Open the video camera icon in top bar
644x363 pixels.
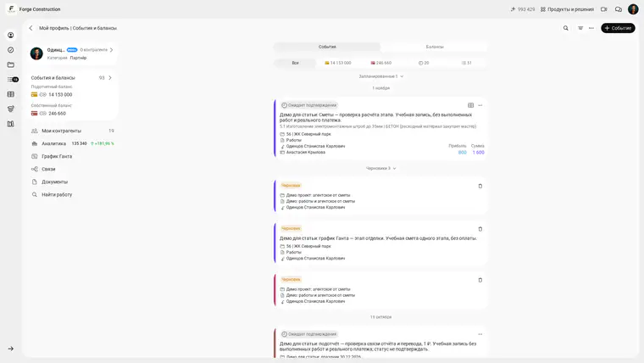(x=603, y=9)
